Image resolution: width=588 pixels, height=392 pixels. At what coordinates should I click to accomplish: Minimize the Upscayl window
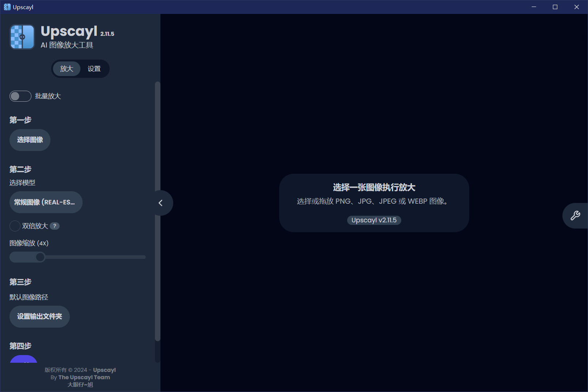(x=534, y=7)
